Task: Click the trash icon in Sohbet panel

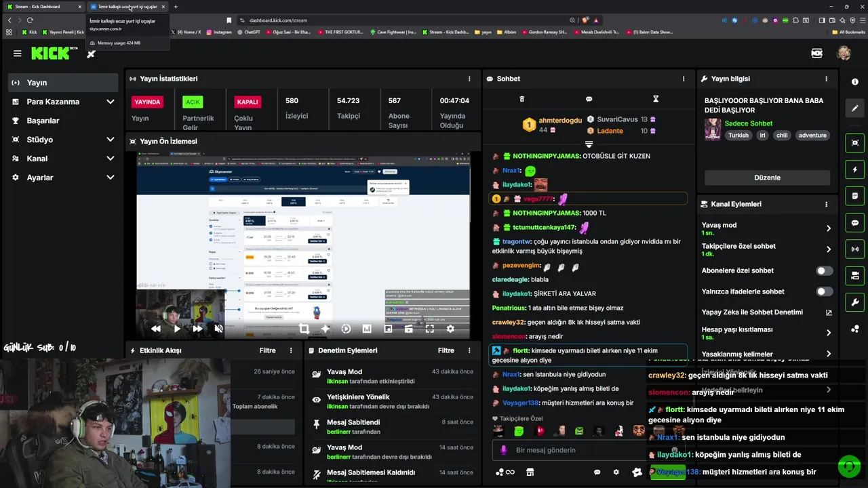Action: 521,99
